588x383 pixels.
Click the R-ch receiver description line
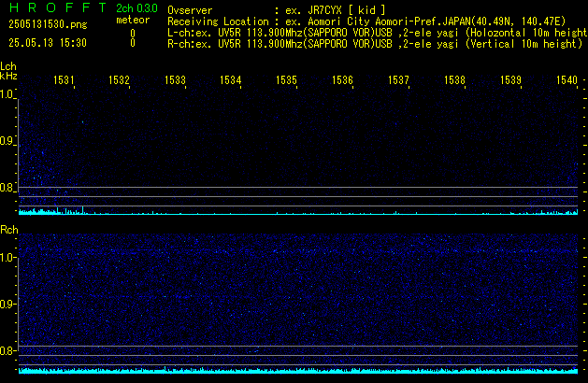tap(375, 44)
